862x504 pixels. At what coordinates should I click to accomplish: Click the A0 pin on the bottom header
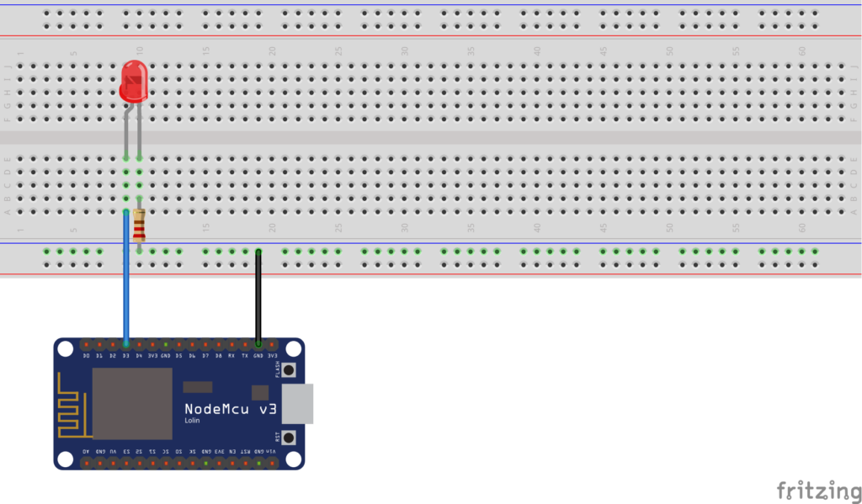[x=86, y=463]
